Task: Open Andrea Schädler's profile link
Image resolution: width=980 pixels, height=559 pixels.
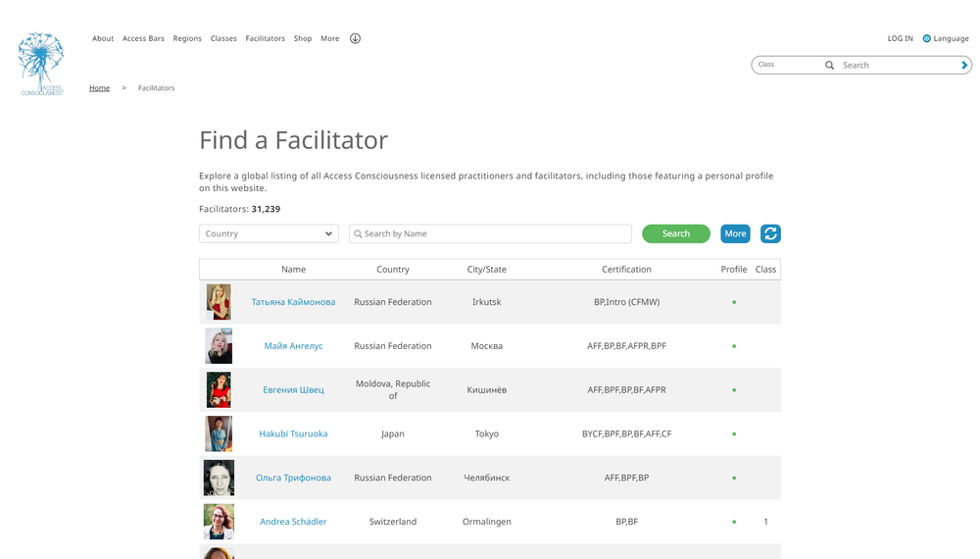Action: (293, 522)
